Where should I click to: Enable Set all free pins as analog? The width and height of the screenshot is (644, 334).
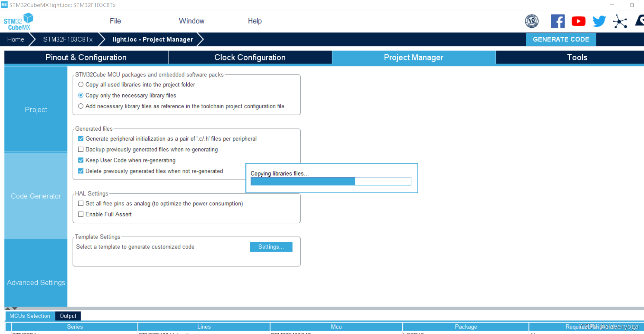[x=81, y=203]
